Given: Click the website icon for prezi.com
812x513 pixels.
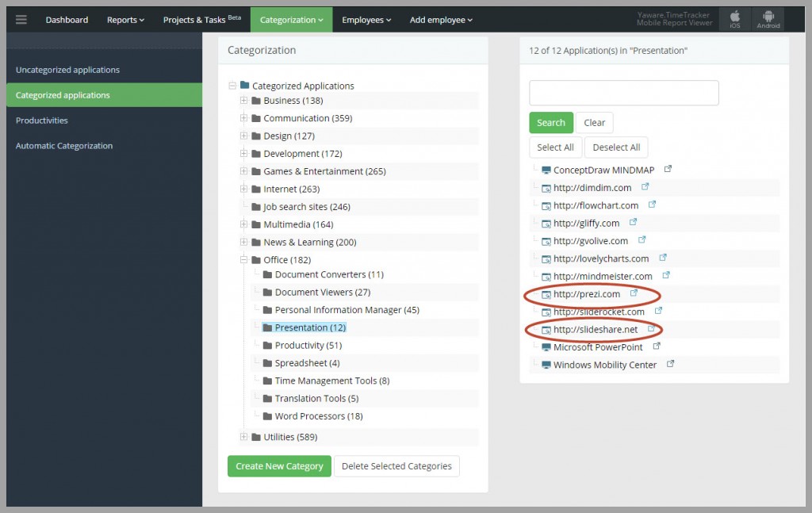Looking at the screenshot, I should (546, 294).
